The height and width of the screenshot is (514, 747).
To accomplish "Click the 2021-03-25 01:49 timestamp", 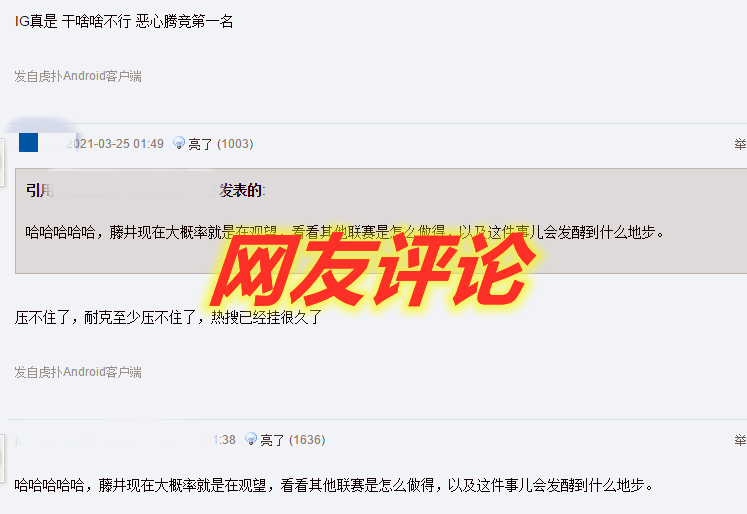I will click(115, 144).
